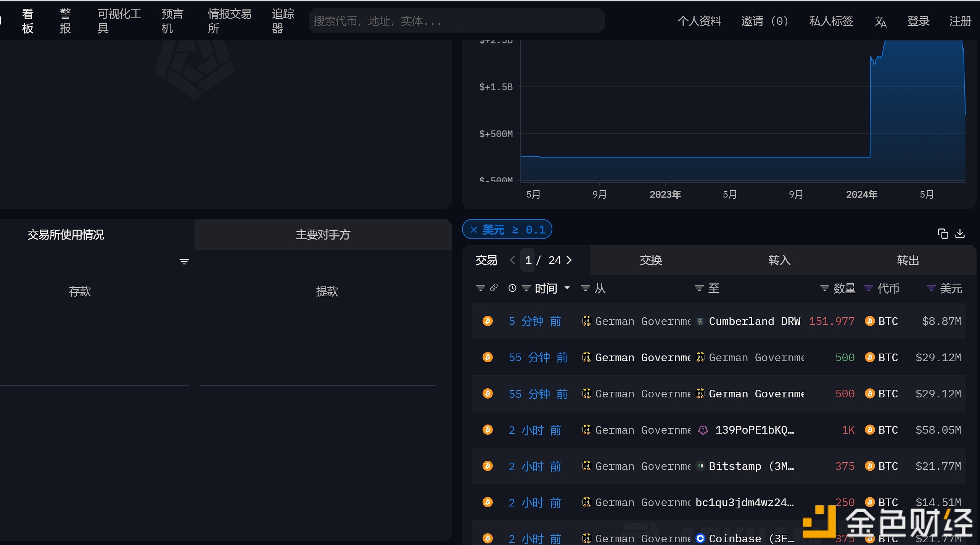The width and height of the screenshot is (980, 545).
Task: Go to previous transactions page arrow
Action: 513,260
